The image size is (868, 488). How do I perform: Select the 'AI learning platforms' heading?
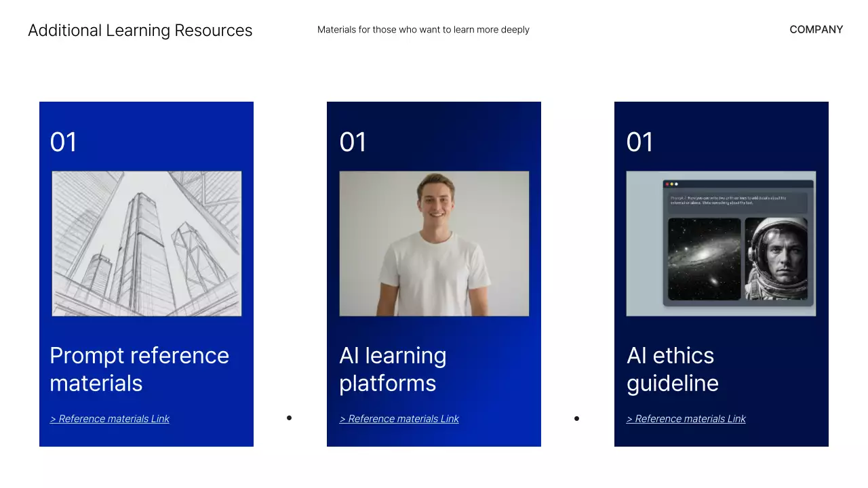pyautogui.click(x=393, y=369)
